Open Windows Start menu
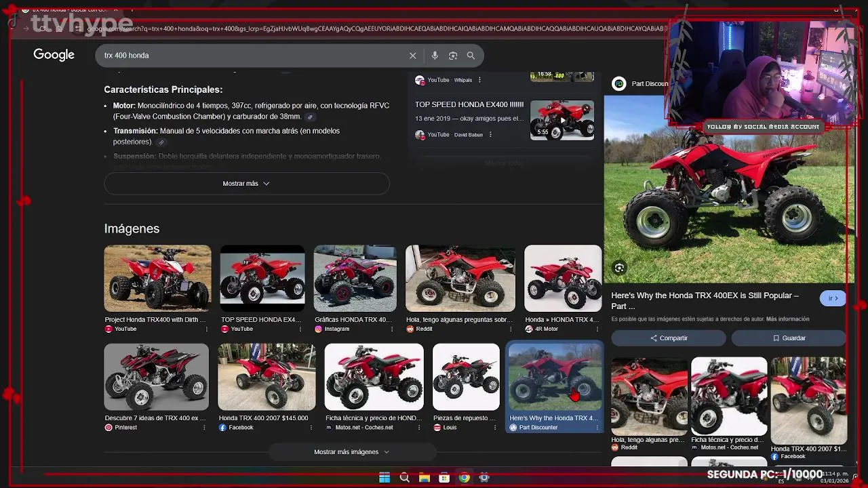 384,478
